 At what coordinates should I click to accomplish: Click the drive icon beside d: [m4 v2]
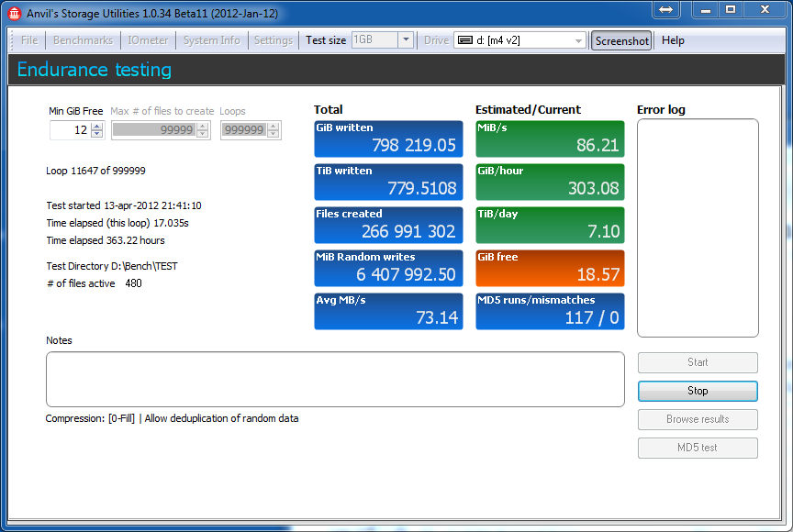click(465, 40)
